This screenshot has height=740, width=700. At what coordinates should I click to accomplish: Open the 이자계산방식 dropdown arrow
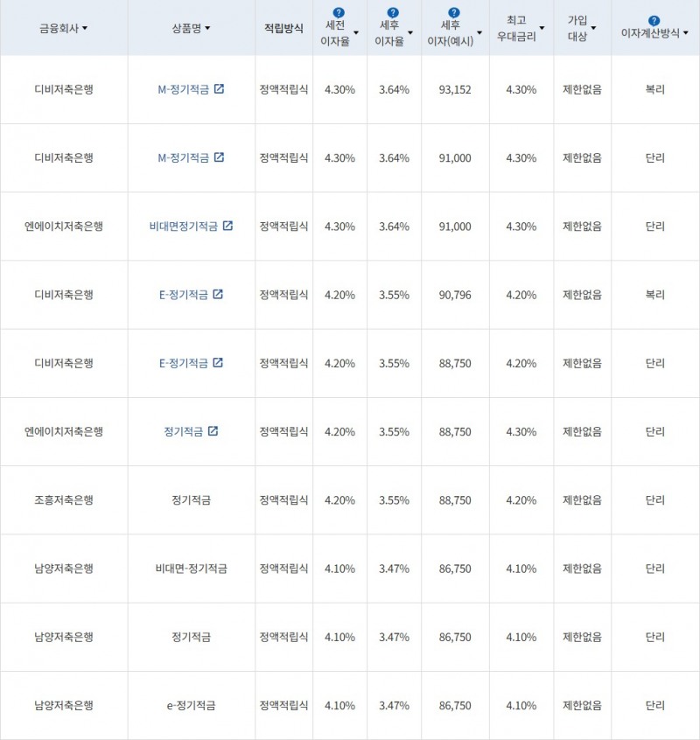pos(685,34)
